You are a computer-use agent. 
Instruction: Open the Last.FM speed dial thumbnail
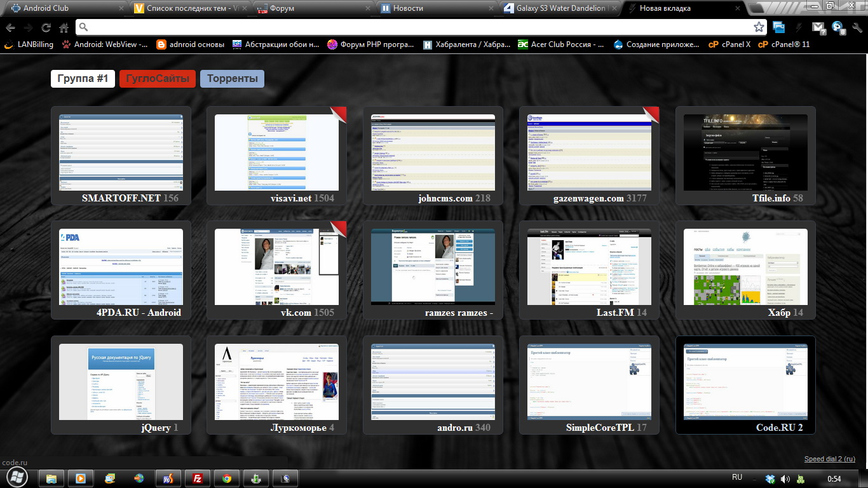click(589, 267)
